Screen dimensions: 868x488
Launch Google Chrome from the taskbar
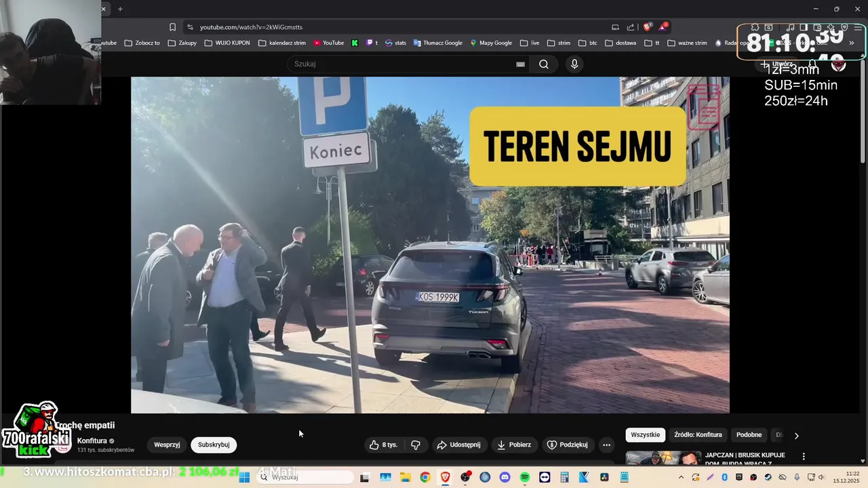[x=425, y=477]
